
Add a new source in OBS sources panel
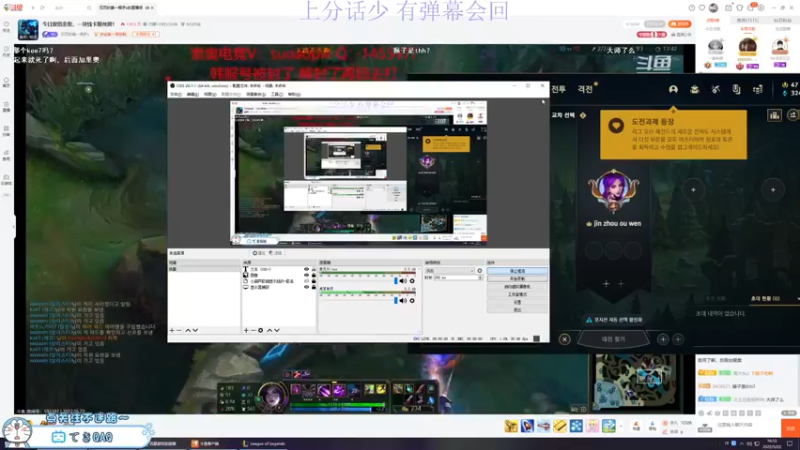click(x=246, y=331)
